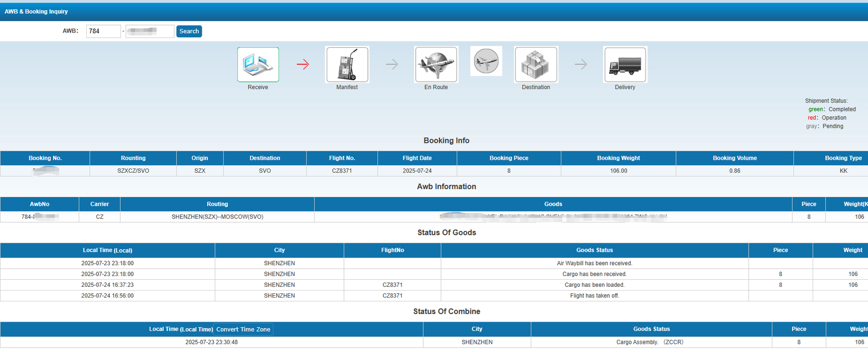Image resolution: width=868 pixels, height=352 pixels.
Task: Click the Flight Date column header
Action: (x=417, y=158)
